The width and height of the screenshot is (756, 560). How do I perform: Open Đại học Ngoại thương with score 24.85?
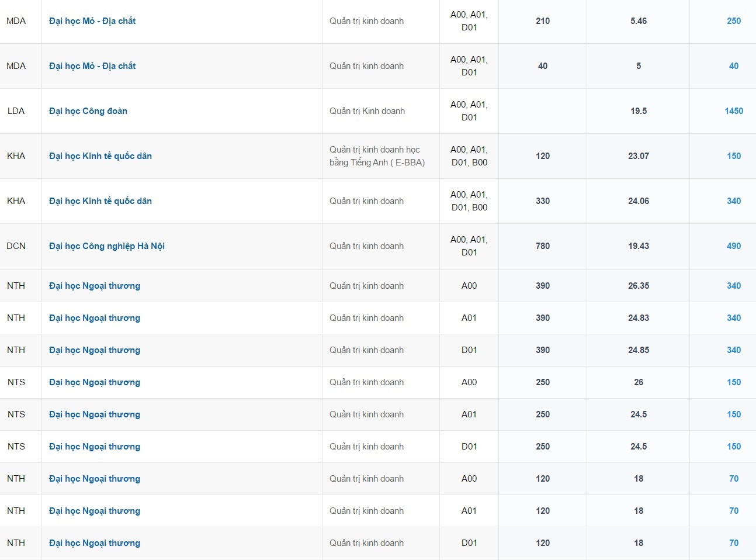(x=95, y=350)
